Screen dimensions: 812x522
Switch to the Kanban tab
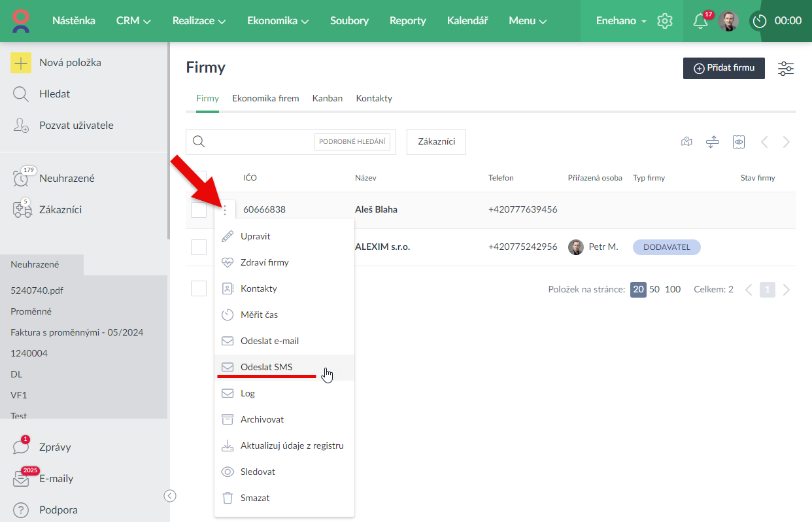point(328,98)
